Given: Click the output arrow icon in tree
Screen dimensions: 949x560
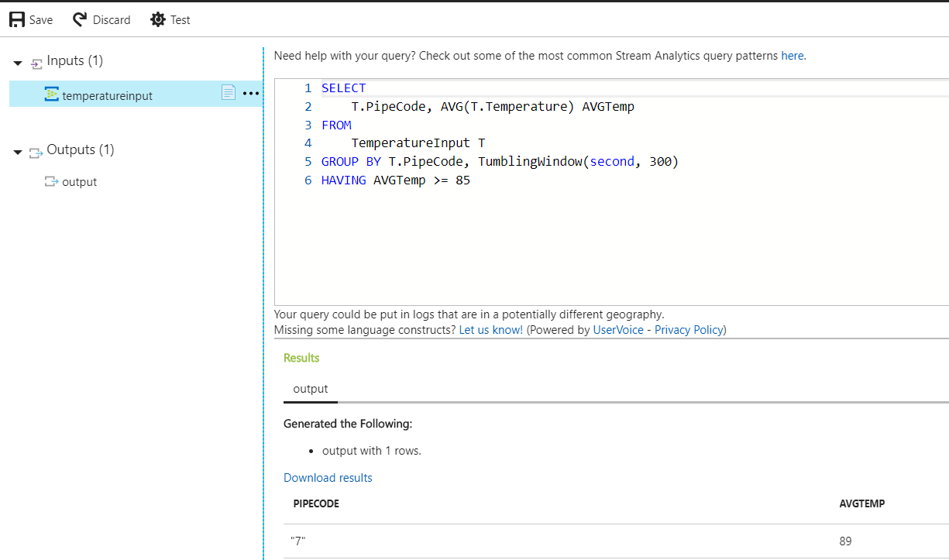Looking at the screenshot, I should click(x=51, y=182).
